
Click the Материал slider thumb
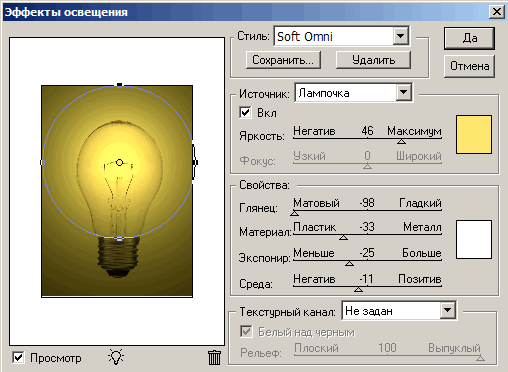(x=343, y=237)
